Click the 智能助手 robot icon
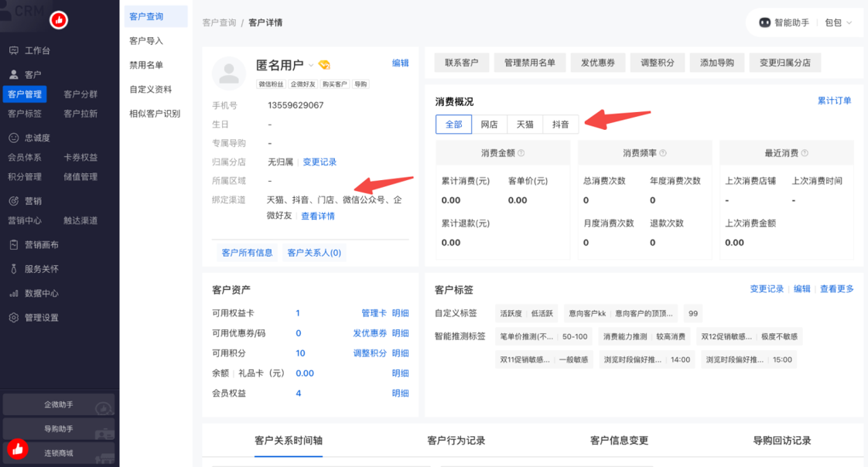 click(x=765, y=23)
